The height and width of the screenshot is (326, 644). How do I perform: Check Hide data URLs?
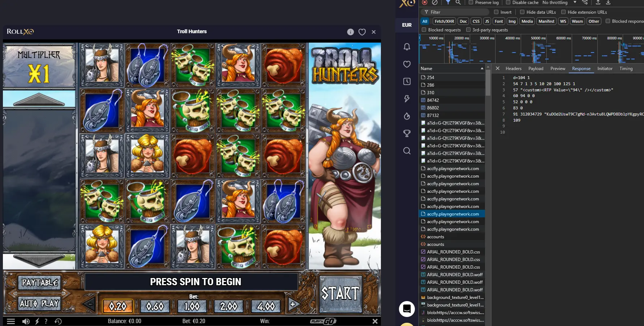coord(522,12)
